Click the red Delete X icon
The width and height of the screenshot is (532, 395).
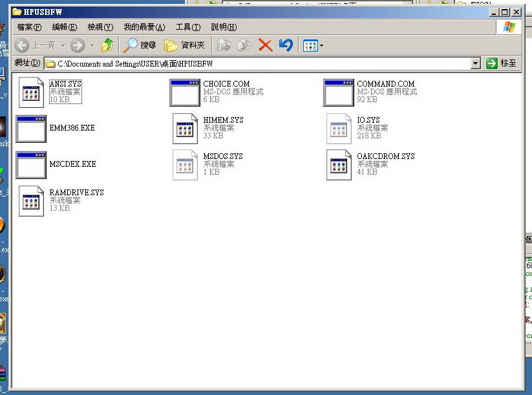[265, 45]
